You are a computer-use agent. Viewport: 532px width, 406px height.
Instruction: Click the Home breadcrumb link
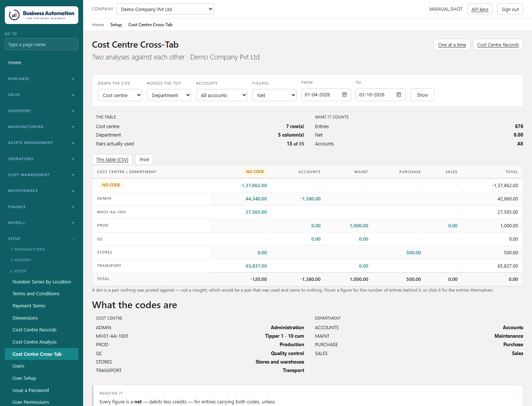pyautogui.click(x=98, y=25)
